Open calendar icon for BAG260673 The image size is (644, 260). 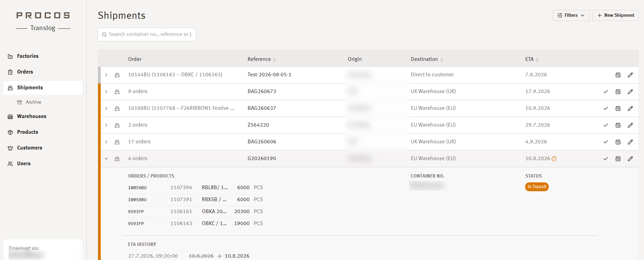click(618, 92)
